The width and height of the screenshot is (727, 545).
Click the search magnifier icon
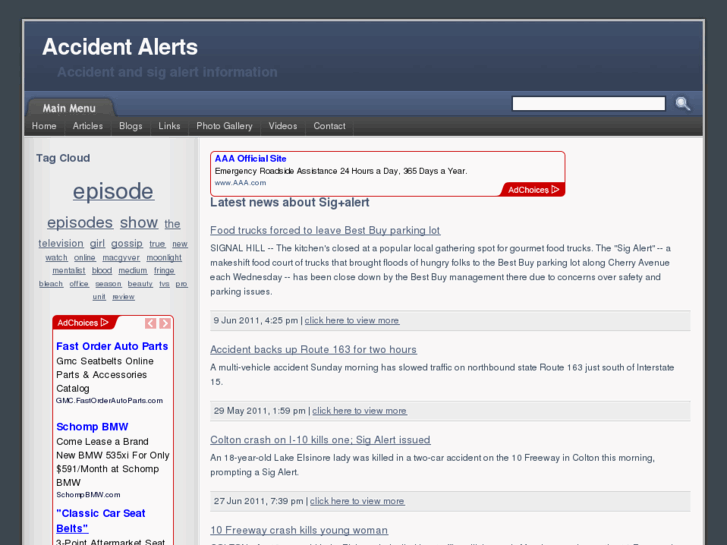click(x=682, y=103)
